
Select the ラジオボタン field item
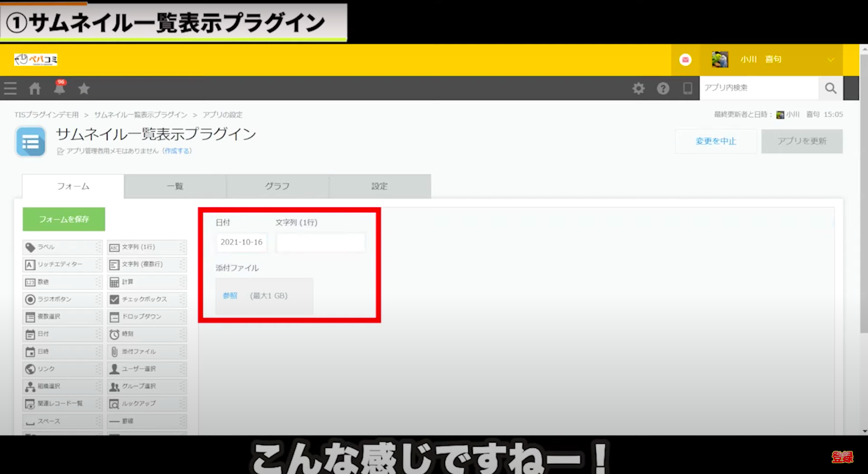click(x=62, y=299)
